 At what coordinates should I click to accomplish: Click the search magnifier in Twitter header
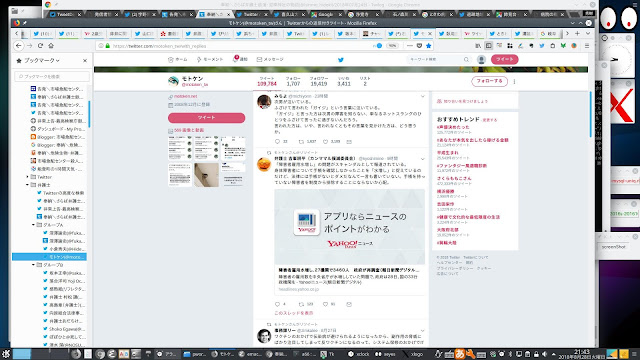[466, 60]
